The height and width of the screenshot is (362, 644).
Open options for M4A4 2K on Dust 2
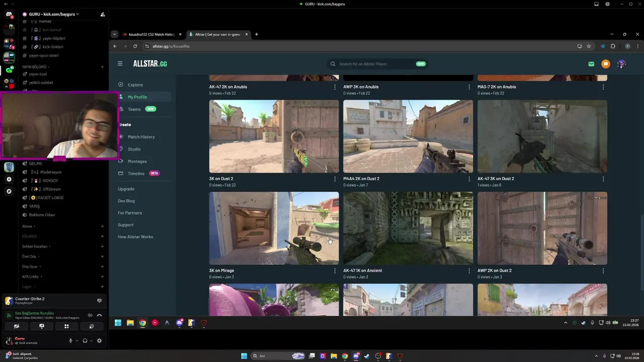[x=469, y=179]
